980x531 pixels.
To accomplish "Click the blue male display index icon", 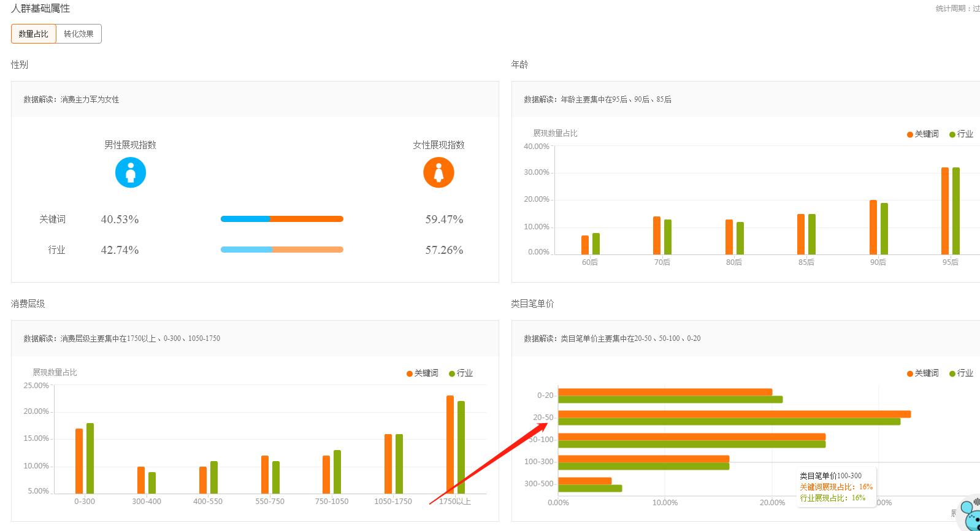I will click(x=131, y=172).
